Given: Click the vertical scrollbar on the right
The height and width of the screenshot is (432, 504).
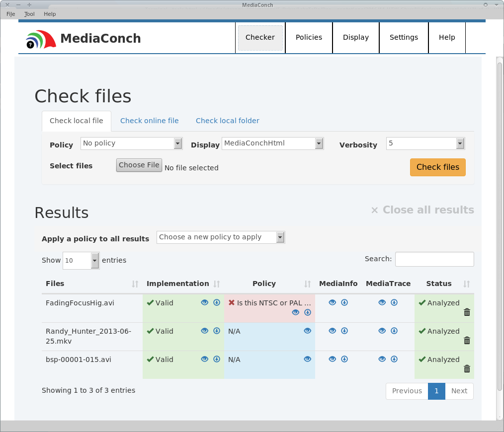Looking at the screenshot, I should (500, 223).
